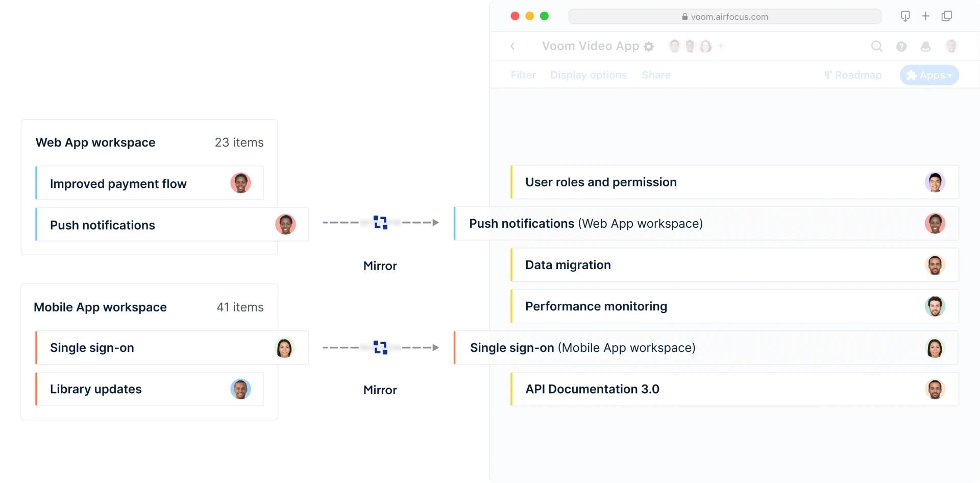980x483 pixels.
Task: Click the mirror icon next to Push notifications
Action: (x=380, y=223)
